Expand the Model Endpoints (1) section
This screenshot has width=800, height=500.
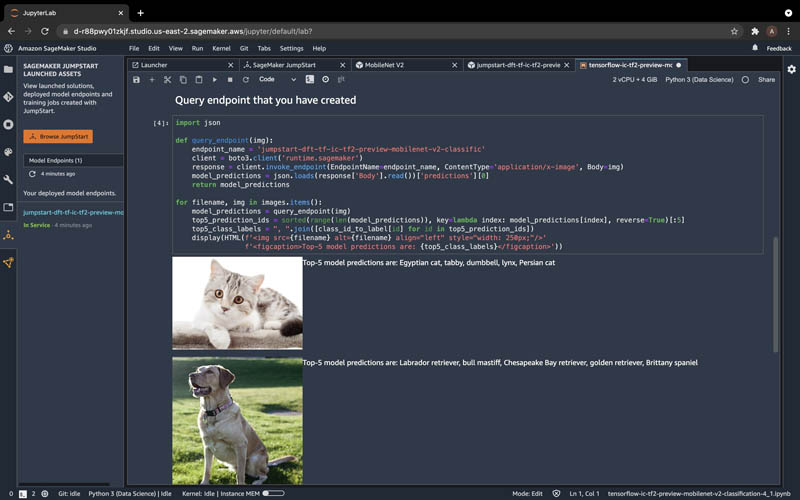[73, 160]
